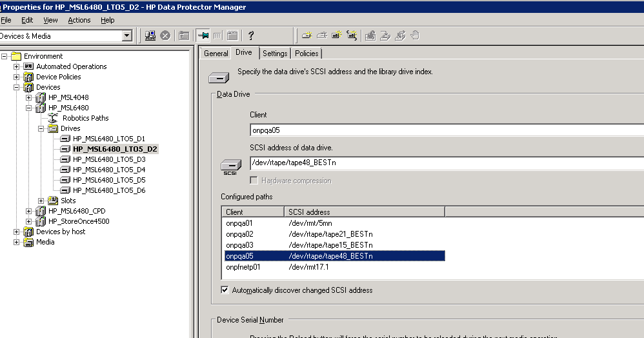This screenshot has height=338, width=644.
Task: Open the View menu
Action: [x=50, y=20]
